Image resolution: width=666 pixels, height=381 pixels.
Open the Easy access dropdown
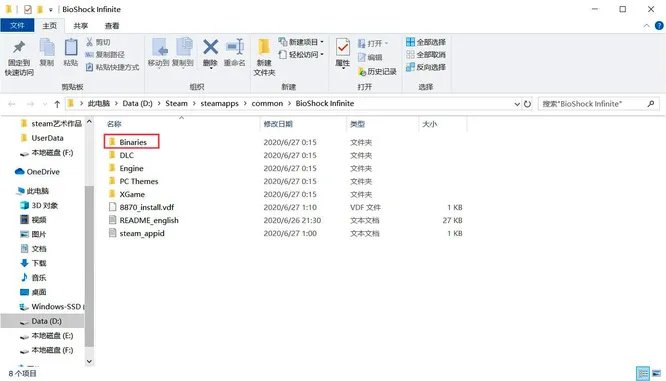(x=301, y=54)
